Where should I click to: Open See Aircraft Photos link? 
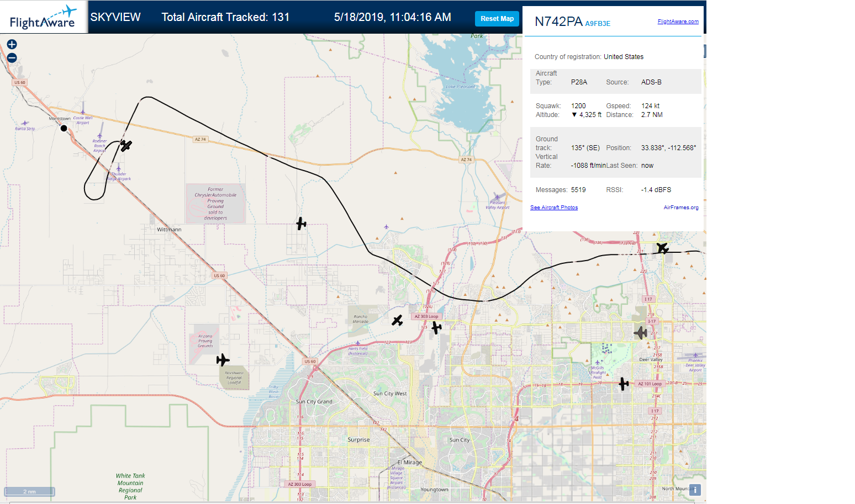pyautogui.click(x=554, y=208)
